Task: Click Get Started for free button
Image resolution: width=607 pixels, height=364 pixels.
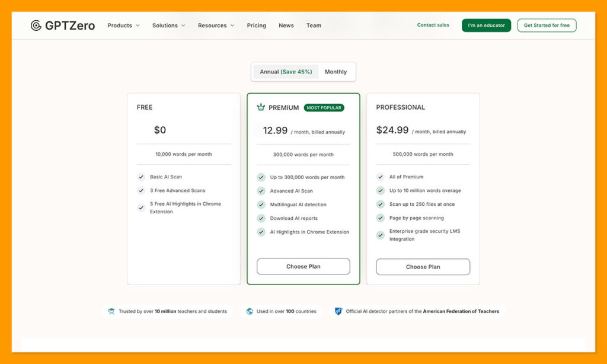Action: pos(547,25)
